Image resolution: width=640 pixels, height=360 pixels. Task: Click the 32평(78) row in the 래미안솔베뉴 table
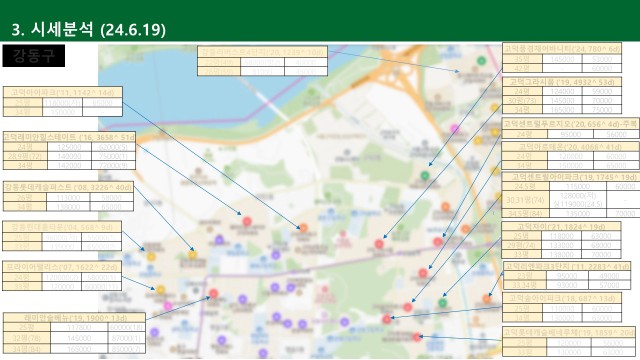tap(74, 338)
